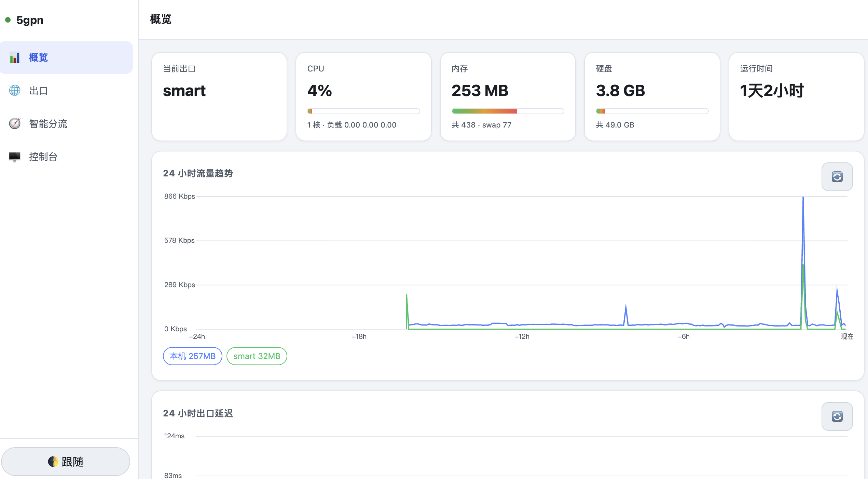Click the –18h time axis label

click(x=359, y=336)
